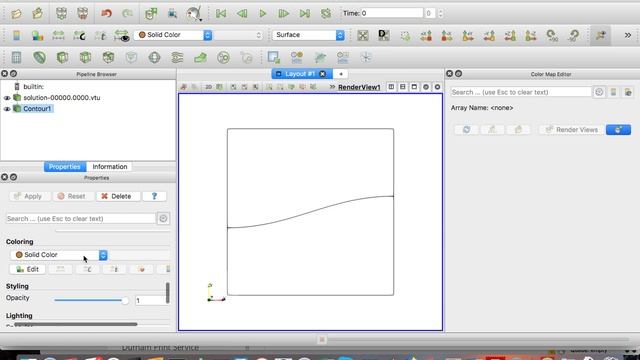This screenshot has width=640, height=360.
Task: Open the Surface representation dropdown
Action: pos(309,35)
